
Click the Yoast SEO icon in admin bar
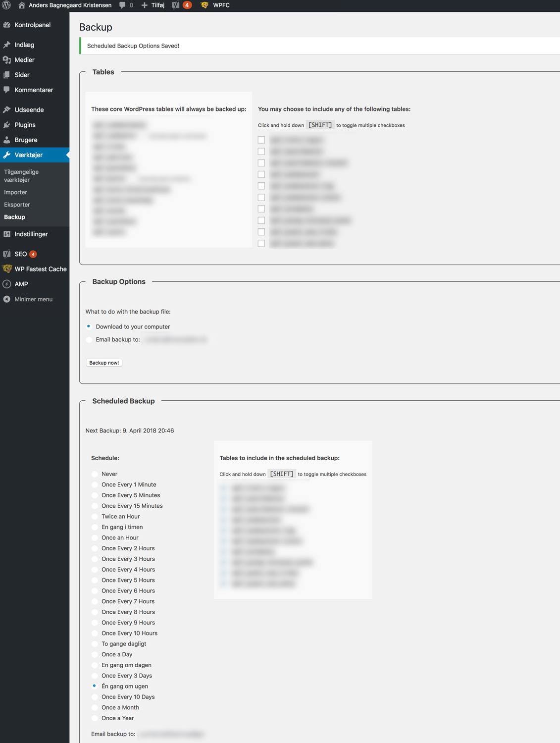176,5
